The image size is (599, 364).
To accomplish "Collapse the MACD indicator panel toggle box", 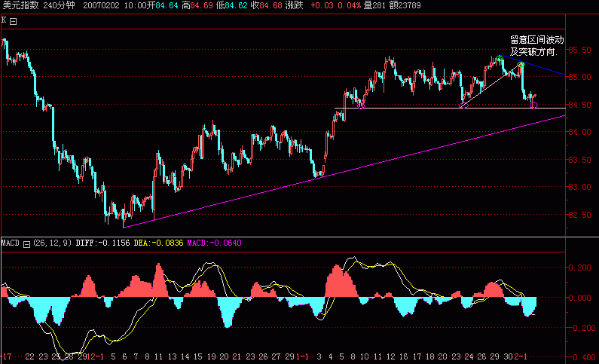I will point(26,244).
